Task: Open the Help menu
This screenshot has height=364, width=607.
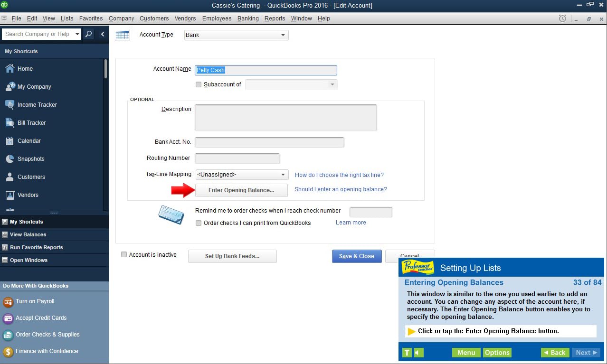Action: [x=324, y=19]
